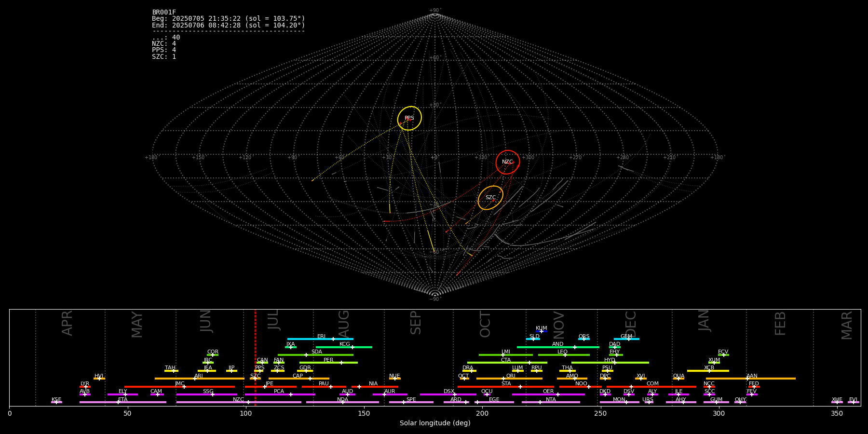Click the MAR month label in timeline
Screen dimensions: 868x434
847,325
